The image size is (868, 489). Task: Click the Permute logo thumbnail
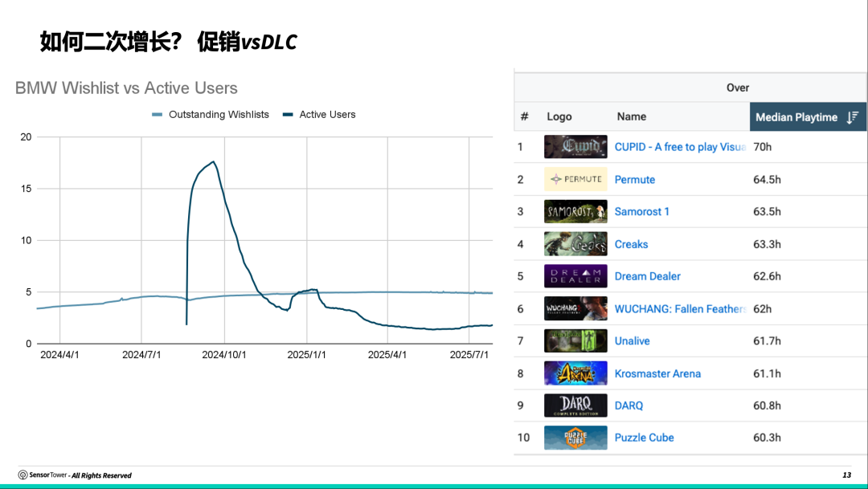[575, 179]
